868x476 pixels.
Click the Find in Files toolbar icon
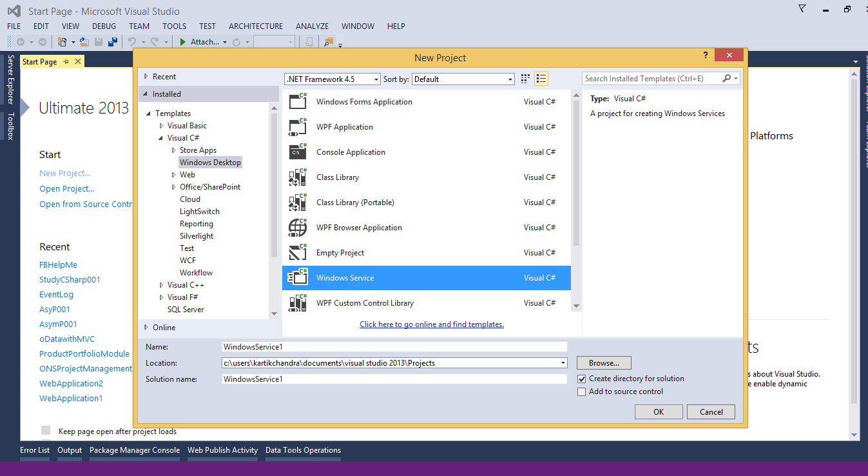click(329, 42)
